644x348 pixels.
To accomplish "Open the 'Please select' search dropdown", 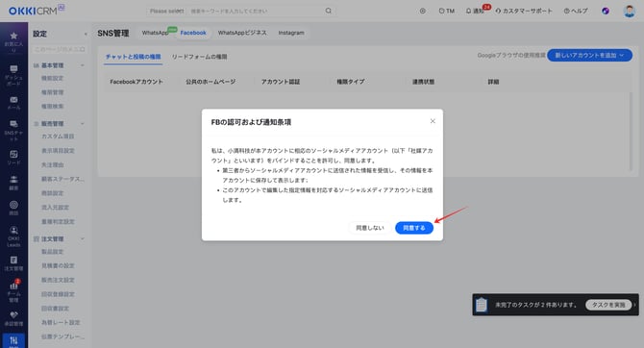I will tap(166, 12).
